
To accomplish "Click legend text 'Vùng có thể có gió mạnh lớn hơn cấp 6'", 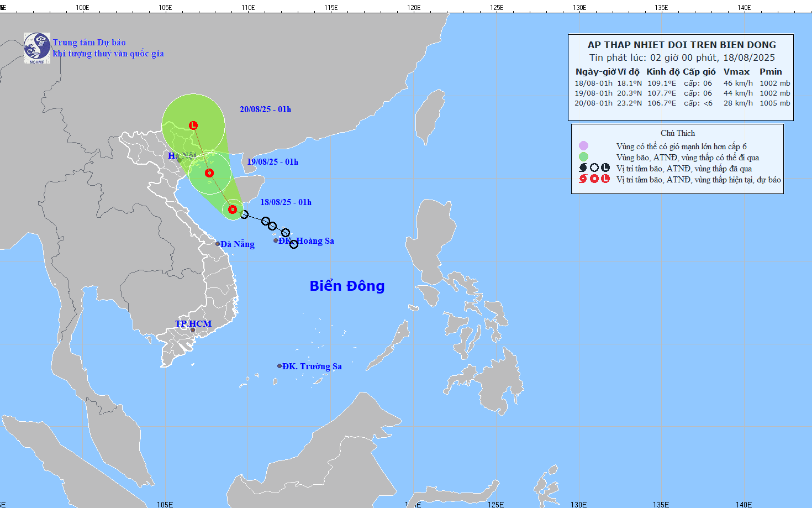I will [681, 146].
